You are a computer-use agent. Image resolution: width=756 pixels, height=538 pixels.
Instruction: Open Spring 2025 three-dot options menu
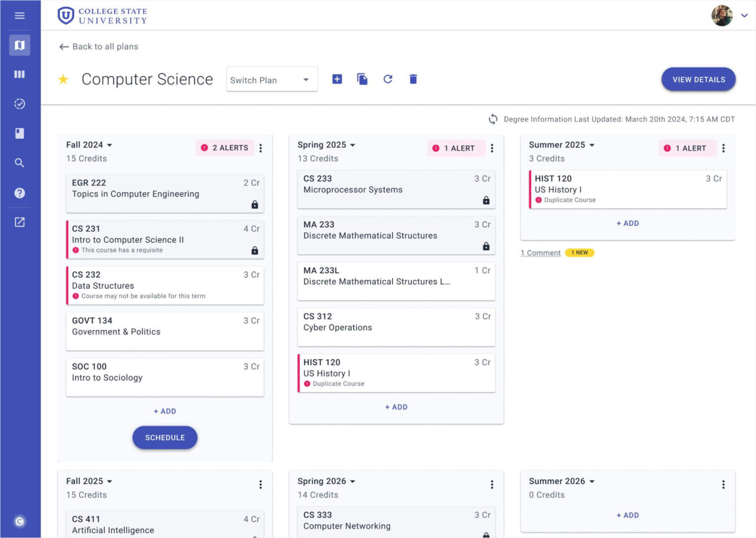(x=492, y=148)
